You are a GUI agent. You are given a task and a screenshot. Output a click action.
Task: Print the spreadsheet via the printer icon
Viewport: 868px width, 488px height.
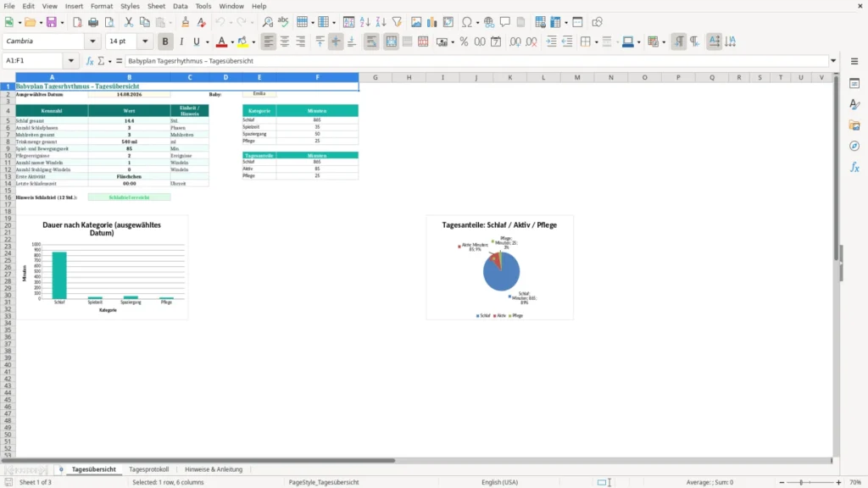pyautogui.click(x=93, y=22)
